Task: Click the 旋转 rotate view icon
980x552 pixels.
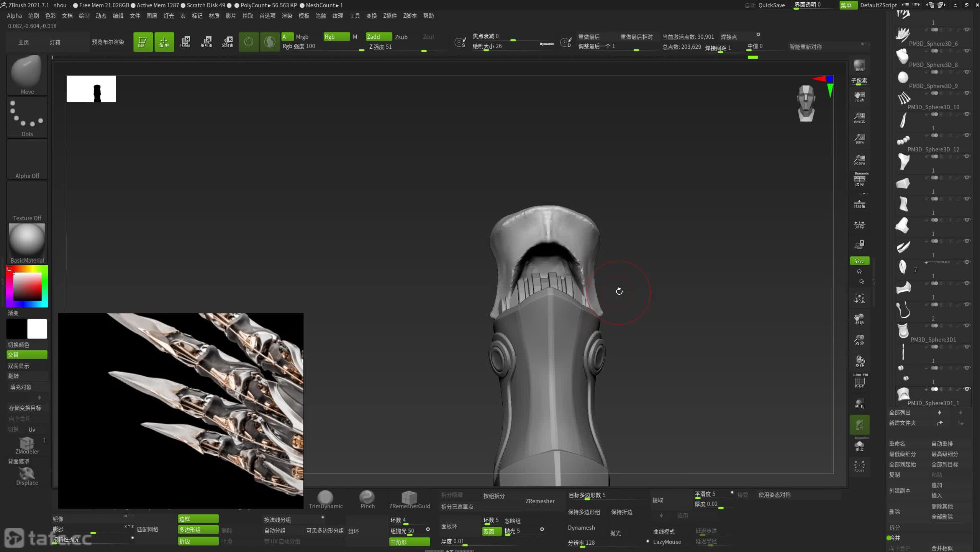Action: (x=859, y=361)
